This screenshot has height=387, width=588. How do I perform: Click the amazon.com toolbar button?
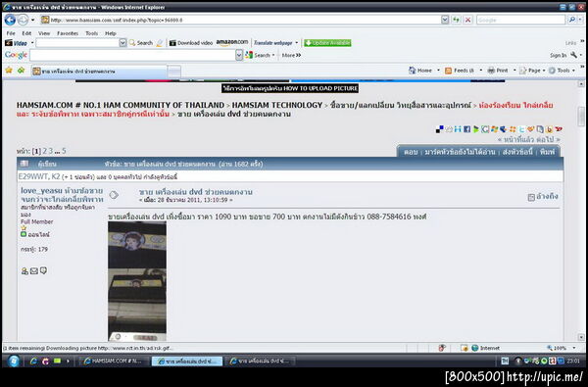[x=232, y=42]
